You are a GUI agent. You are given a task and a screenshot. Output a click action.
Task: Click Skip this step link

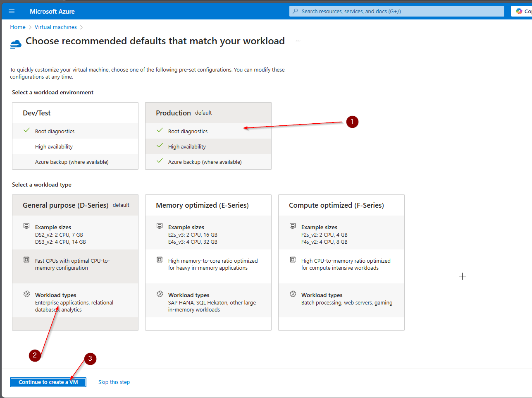[x=114, y=382]
